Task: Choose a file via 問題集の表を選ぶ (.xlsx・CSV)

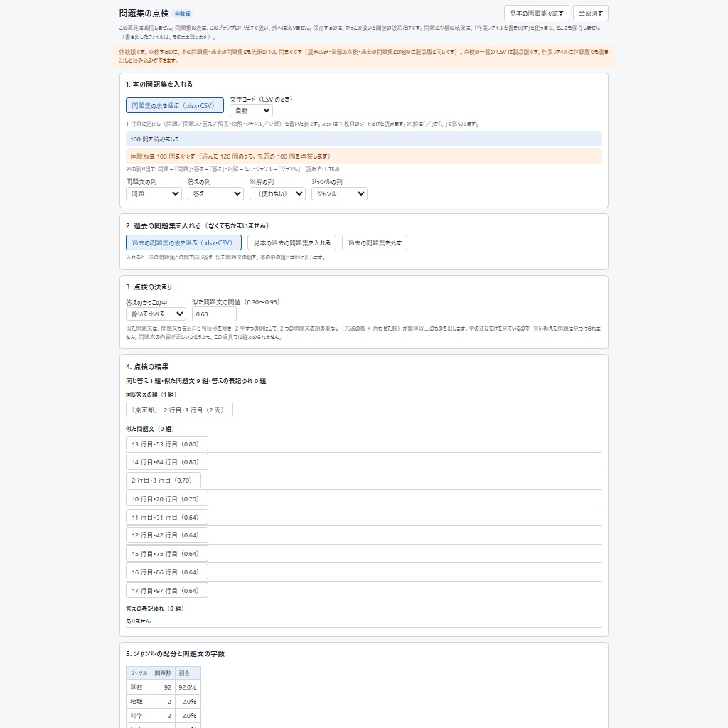Action: coord(175,105)
